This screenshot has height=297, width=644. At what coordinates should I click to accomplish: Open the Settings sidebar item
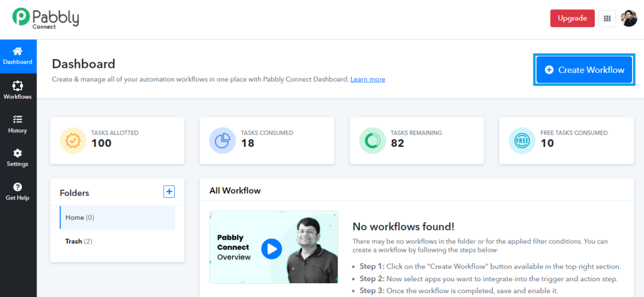tap(18, 158)
